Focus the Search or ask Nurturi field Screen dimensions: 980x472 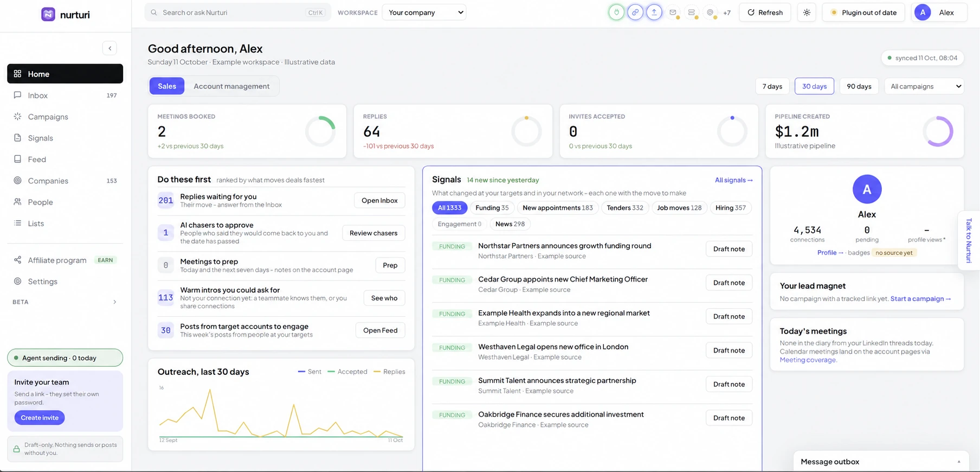(x=237, y=12)
